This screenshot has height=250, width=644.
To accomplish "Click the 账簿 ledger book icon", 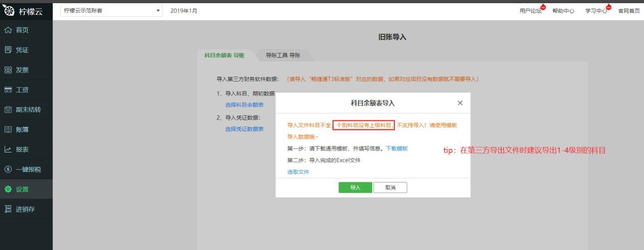I will click(x=8, y=130).
